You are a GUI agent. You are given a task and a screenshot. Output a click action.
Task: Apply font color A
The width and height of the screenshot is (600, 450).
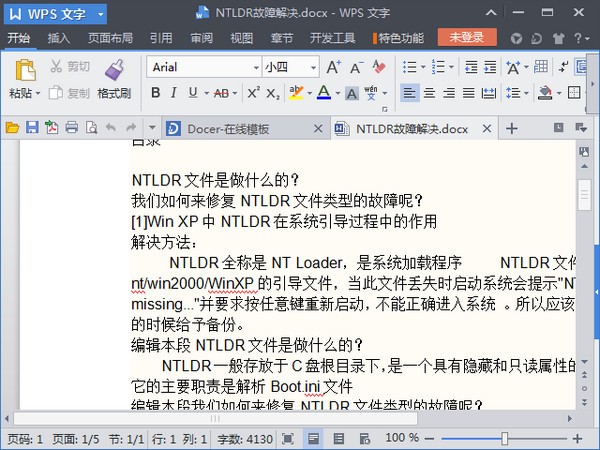click(x=324, y=93)
